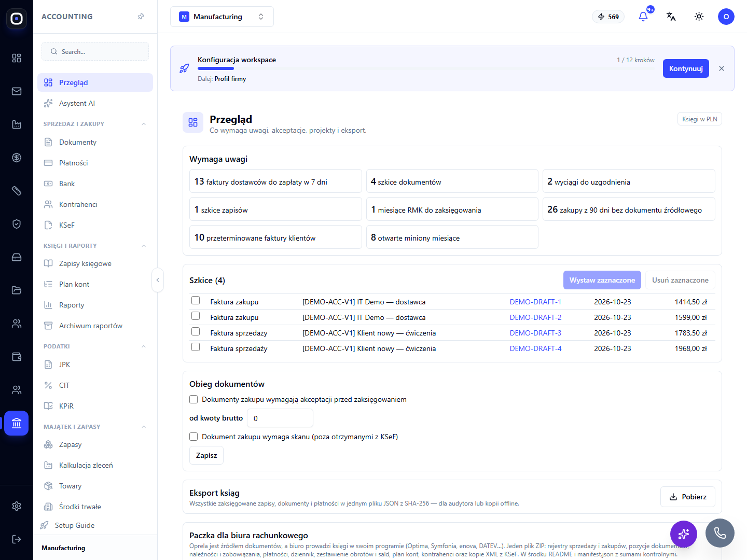Viewport: 747px width, 560px height.
Task: Enable purchase document requires scan checkbox
Action: (193, 437)
